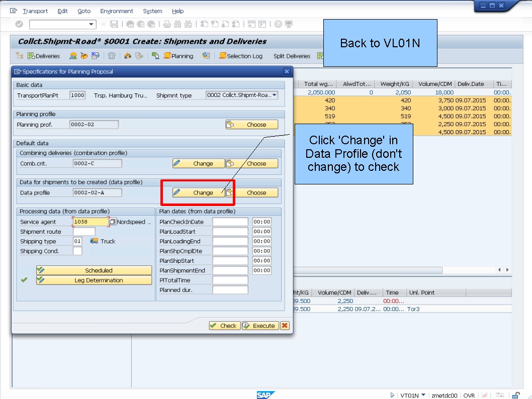This screenshot has height=399, width=532.
Task: Save the current shipment document
Action: tap(114, 24)
